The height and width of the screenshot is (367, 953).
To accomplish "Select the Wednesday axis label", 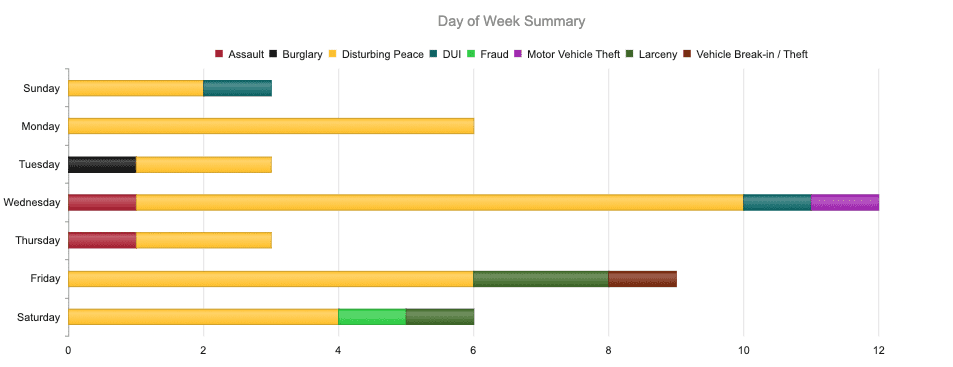I will (x=32, y=202).
